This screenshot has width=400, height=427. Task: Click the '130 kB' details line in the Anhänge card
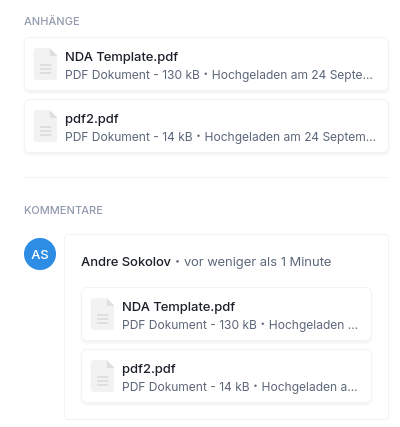tap(219, 75)
